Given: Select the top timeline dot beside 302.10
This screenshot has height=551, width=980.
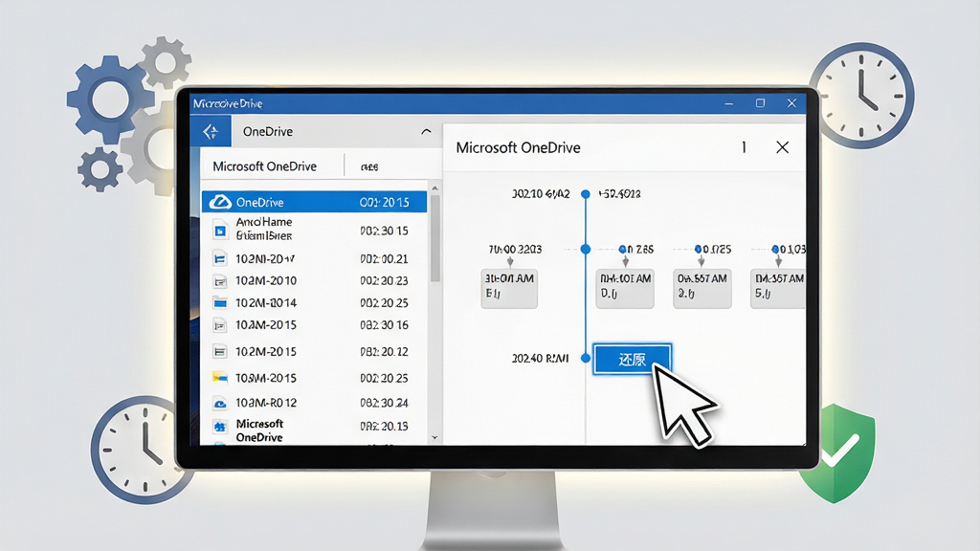Looking at the screenshot, I should (586, 194).
